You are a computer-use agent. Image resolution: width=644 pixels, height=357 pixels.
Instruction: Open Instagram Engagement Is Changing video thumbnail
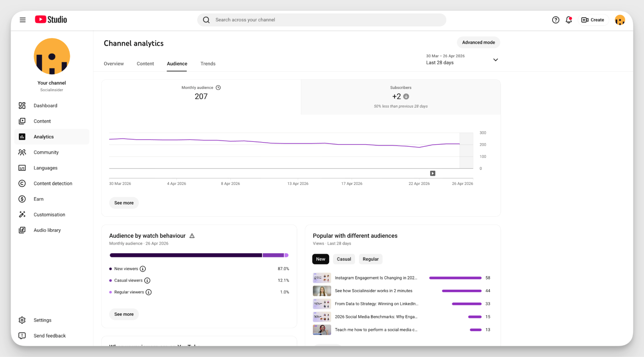322,278
